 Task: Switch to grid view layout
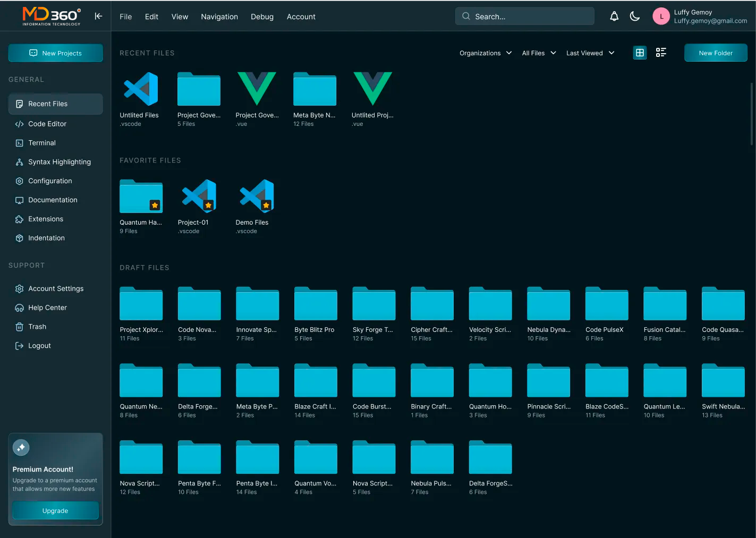pos(640,53)
